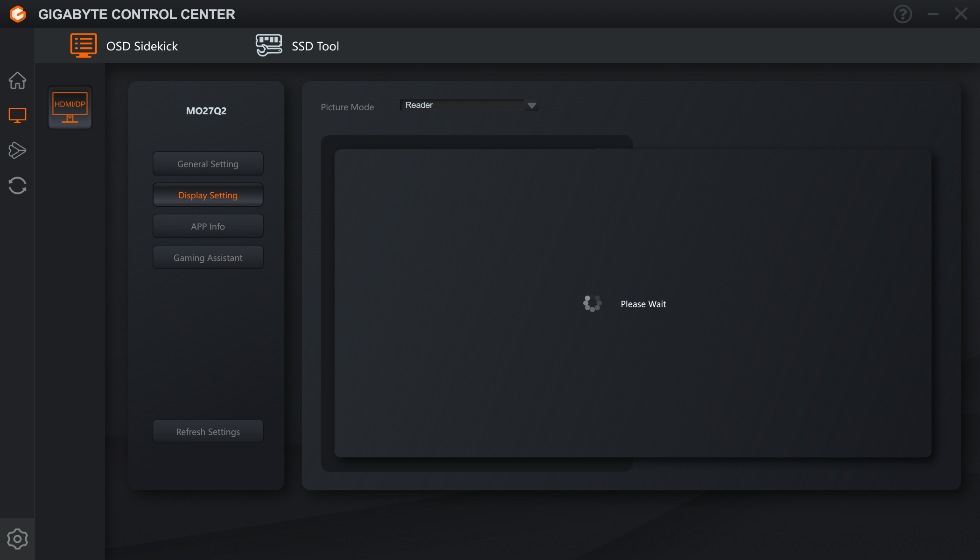Open settings gear at bottom left
980x560 pixels.
click(x=17, y=539)
